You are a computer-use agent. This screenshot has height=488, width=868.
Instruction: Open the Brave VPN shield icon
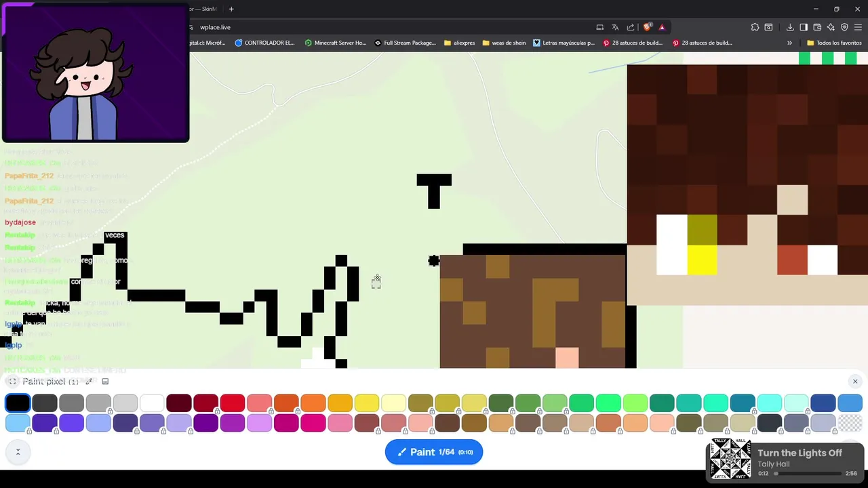(844, 27)
